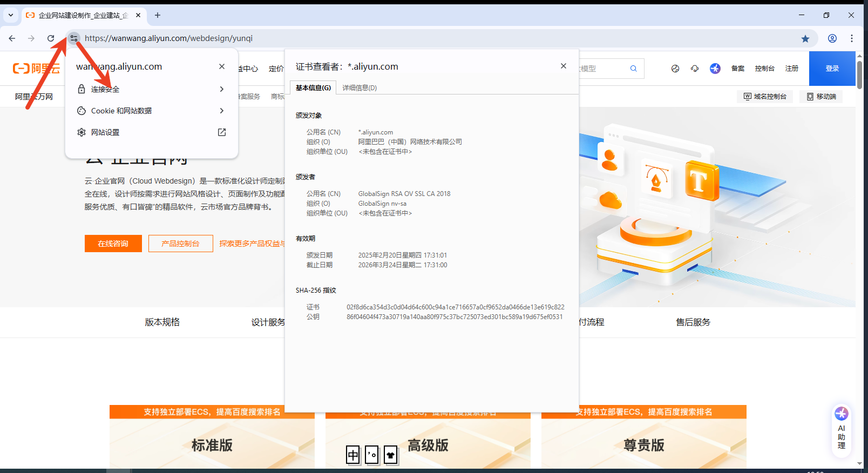The image size is (868, 473).
Task: Open Cookie 和网站数据 entry
Action: (x=151, y=111)
